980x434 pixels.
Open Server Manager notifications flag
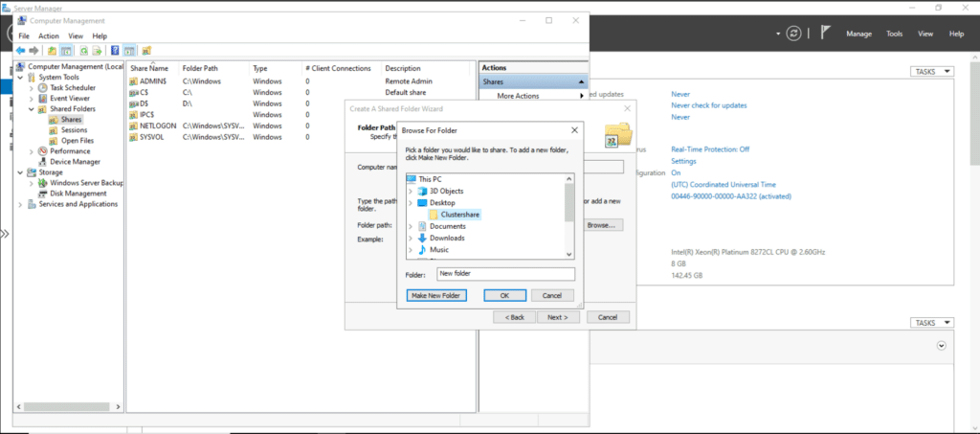click(822, 34)
